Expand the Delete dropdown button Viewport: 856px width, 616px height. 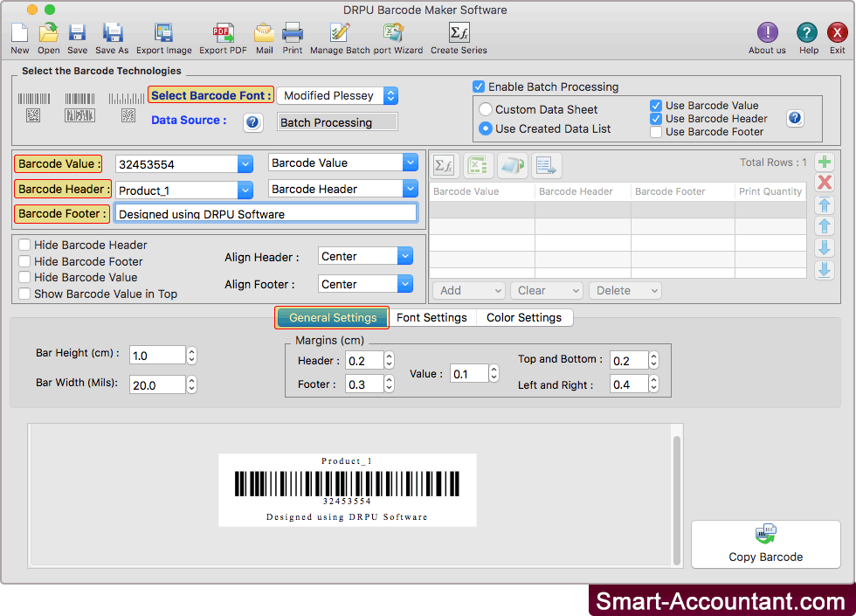pos(625,290)
